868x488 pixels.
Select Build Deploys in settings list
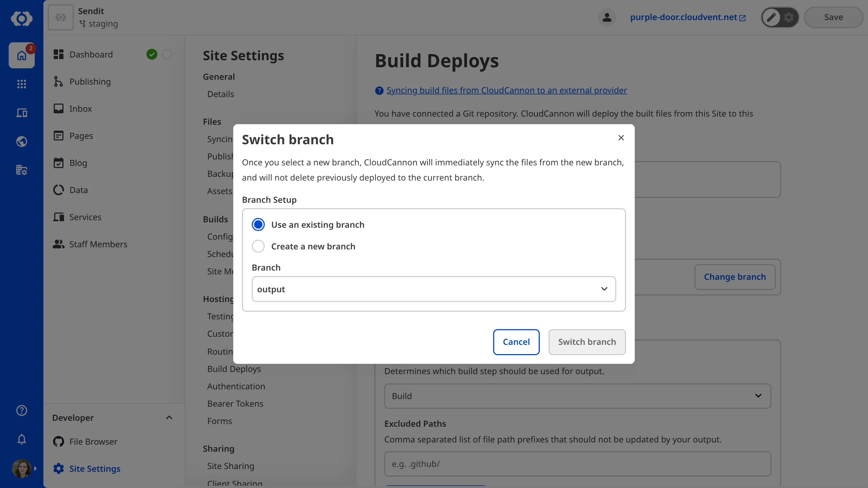[x=234, y=369]
